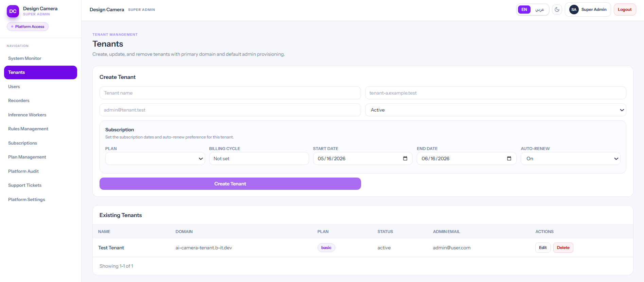Open End Date calendar picker icon
The width and height of the screenshot is (644, 282).
tap(509, 159)
